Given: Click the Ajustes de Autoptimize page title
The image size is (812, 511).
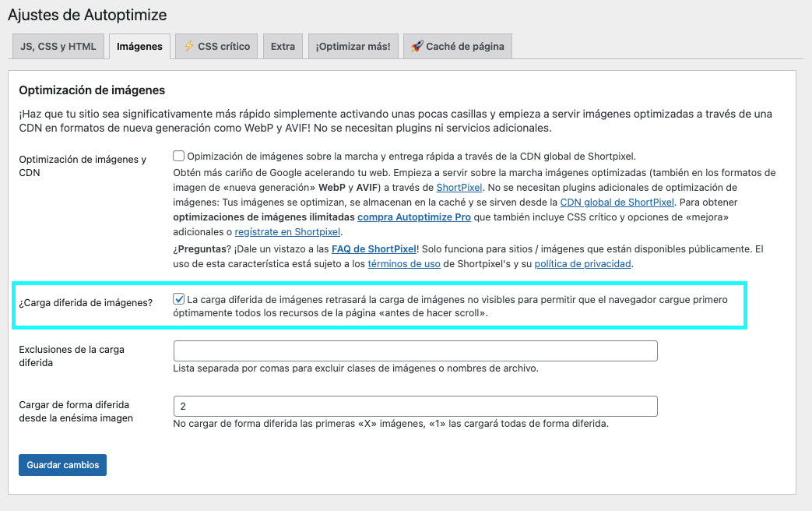Looking at the screenshot, I should point(87,15).
